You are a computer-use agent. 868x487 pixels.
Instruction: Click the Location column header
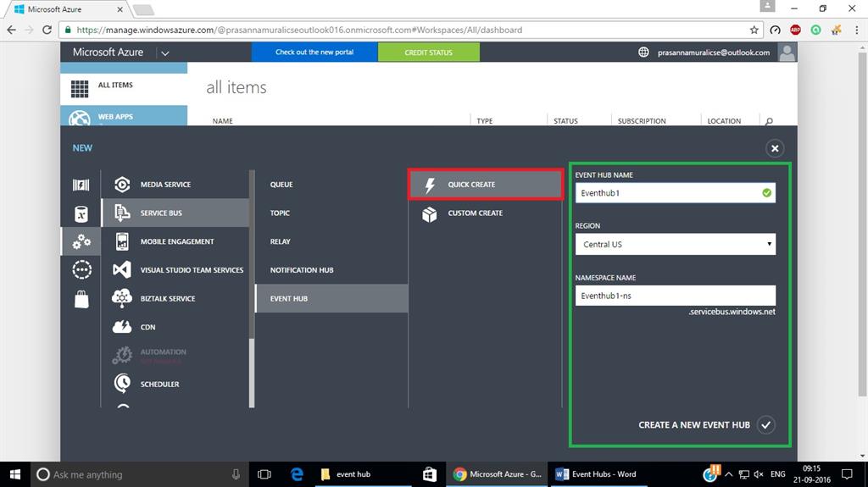(x=724, y=121)
